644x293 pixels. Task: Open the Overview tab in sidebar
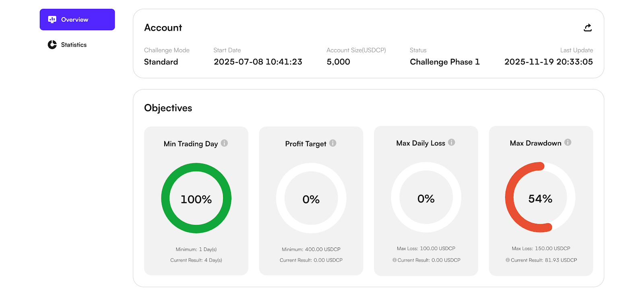[77, 19]
